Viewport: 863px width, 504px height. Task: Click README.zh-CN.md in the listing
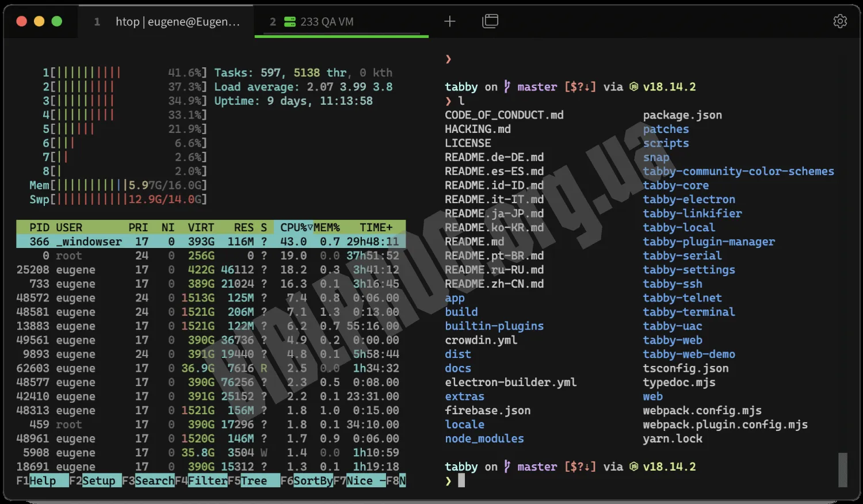point(494,284)
